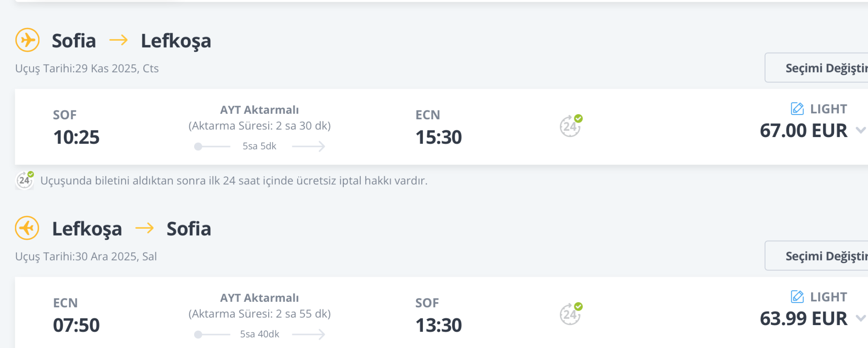This screenshot has width=868, height=348.
Task: Click the return plane icon beside Lefkoşa
Action: pos(28,228)
